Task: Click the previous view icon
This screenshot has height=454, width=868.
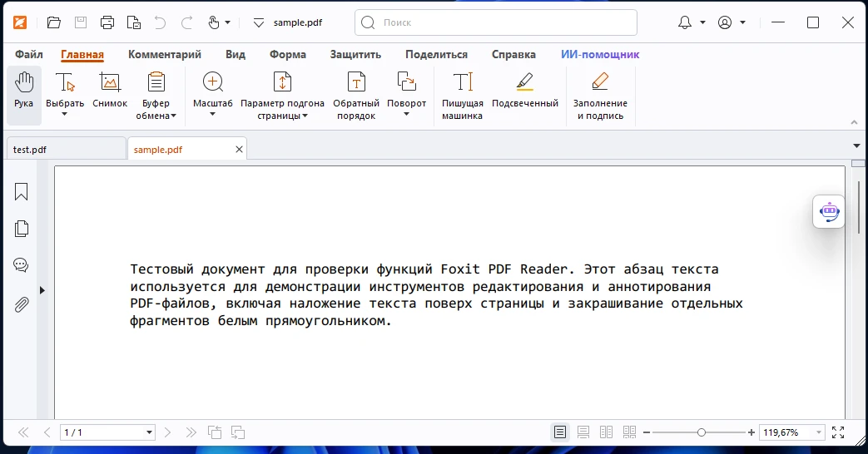Action: 215,432
